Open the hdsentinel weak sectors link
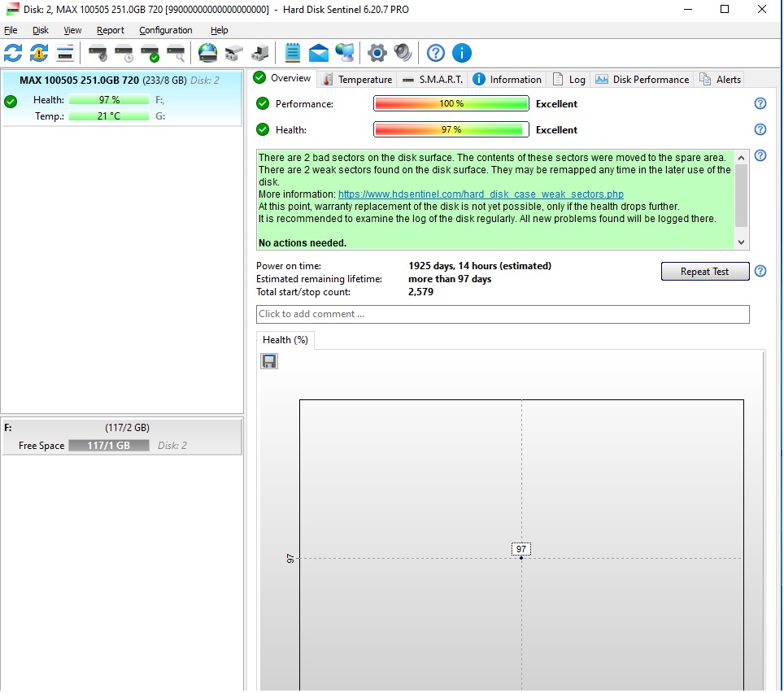 pos(481,194)
